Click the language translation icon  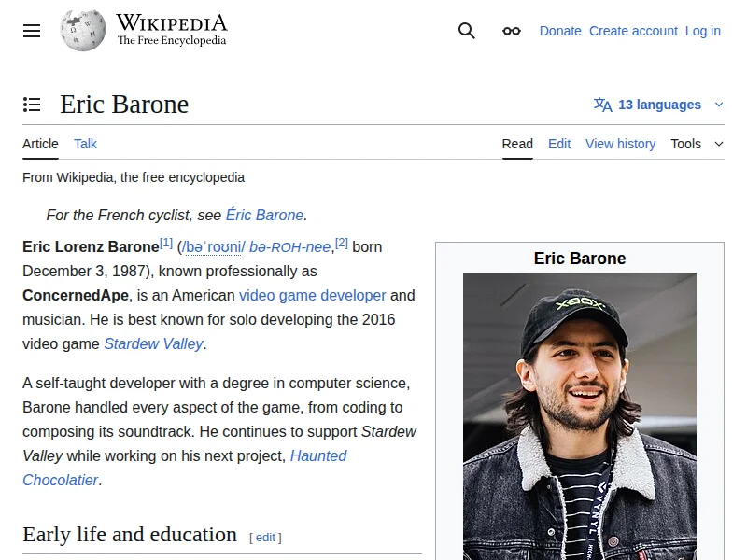point(603,105)
